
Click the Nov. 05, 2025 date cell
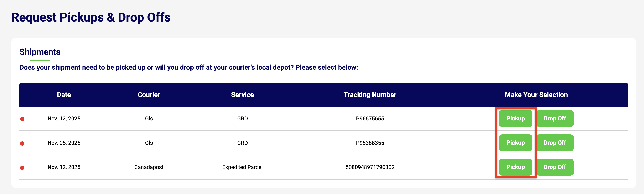pos(64,143)
